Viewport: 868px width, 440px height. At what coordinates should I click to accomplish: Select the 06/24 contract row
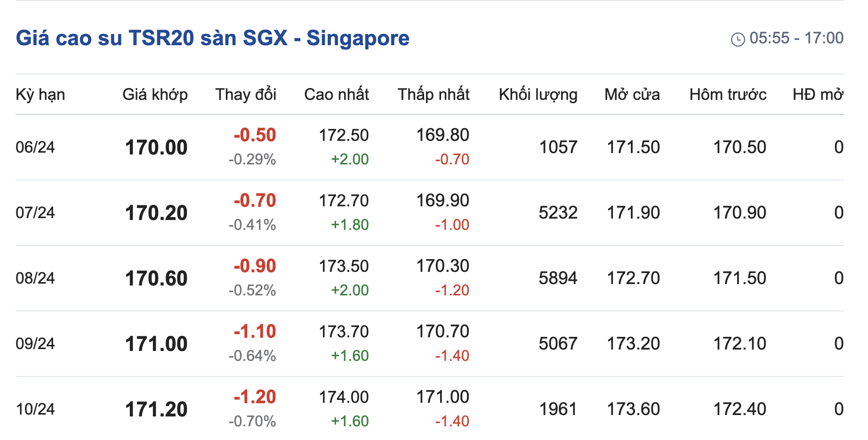pos(35,147)
